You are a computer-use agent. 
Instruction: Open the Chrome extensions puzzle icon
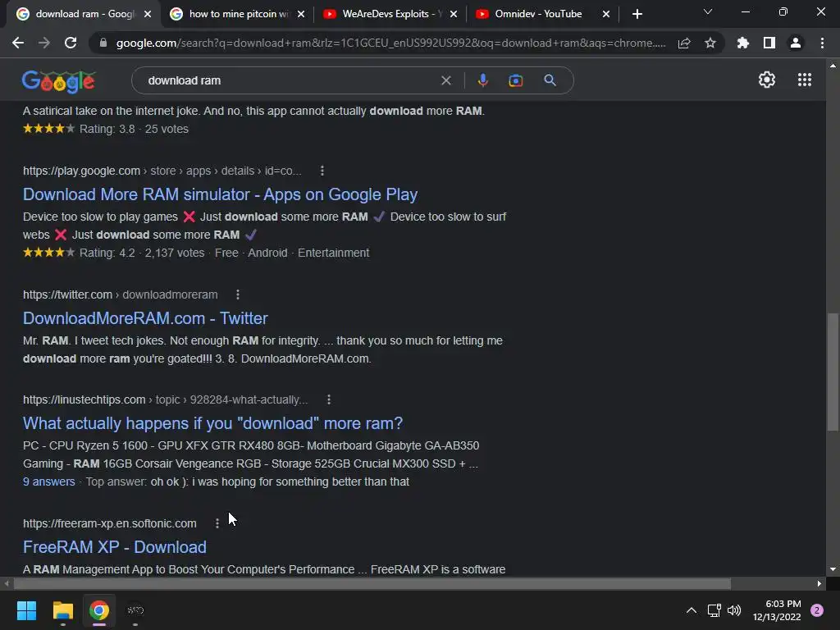743,43
